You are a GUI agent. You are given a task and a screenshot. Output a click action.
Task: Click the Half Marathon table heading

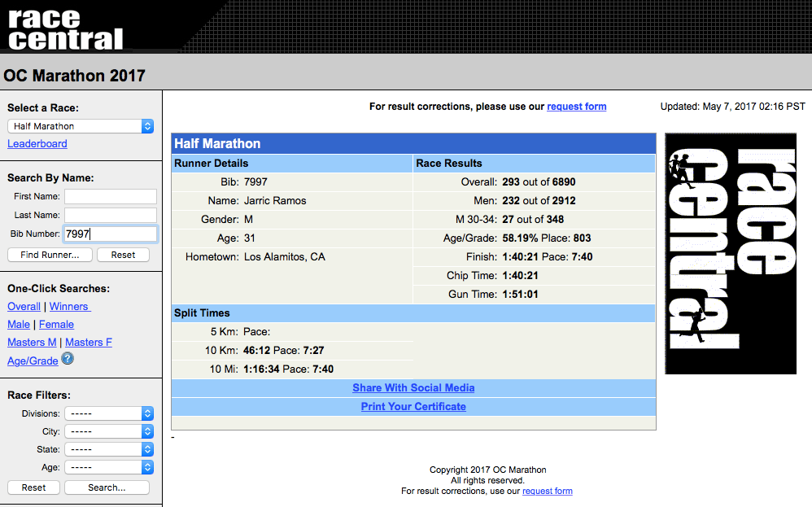coord(217,143)
